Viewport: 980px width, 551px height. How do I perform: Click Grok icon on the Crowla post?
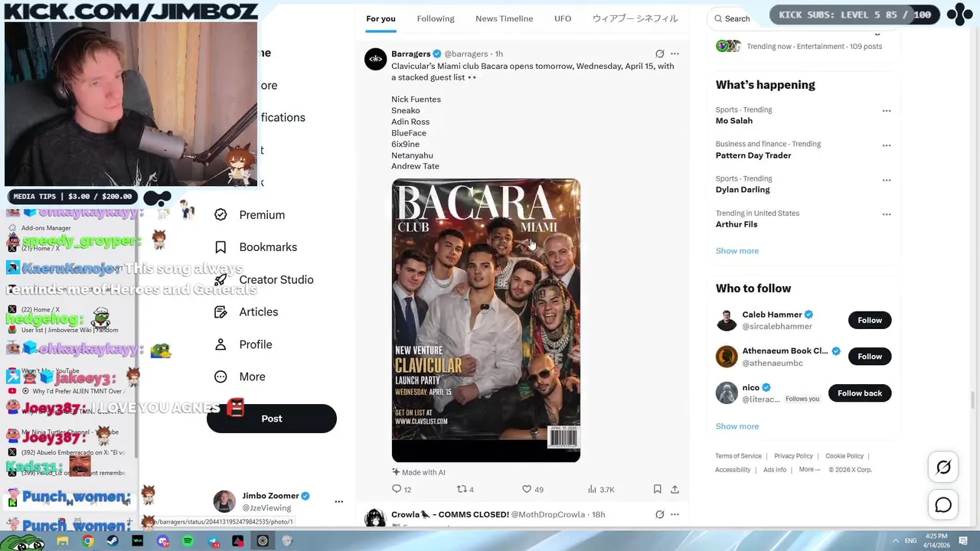659,514
